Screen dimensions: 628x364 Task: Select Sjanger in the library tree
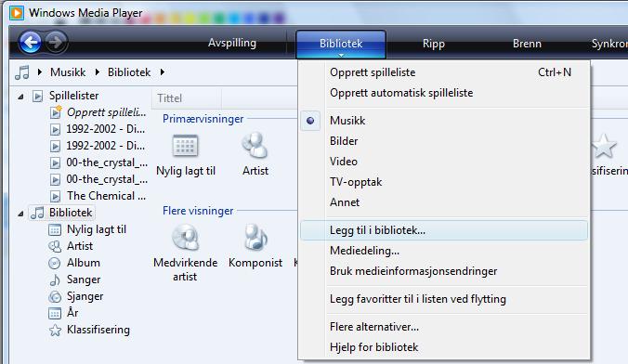(85, 297)
